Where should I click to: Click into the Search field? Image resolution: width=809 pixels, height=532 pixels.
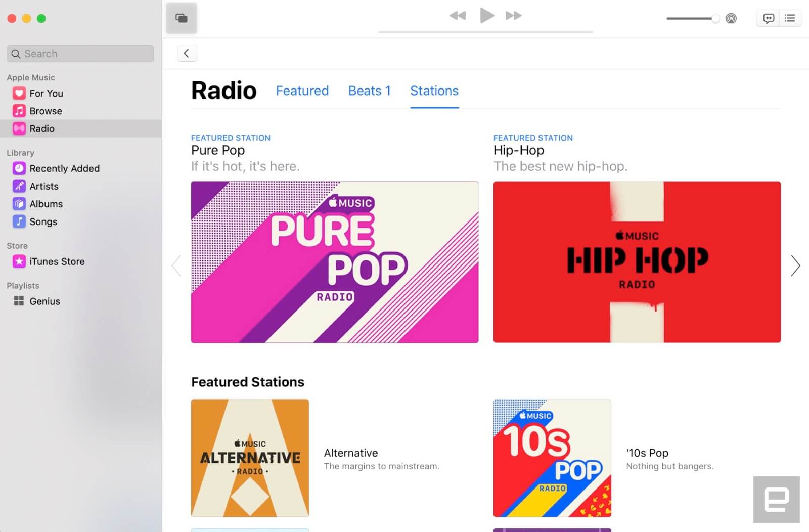(x=80, y=54)
